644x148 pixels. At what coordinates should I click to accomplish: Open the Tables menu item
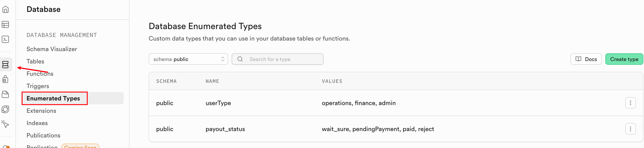pyautogui.click(x=35, y=61)
